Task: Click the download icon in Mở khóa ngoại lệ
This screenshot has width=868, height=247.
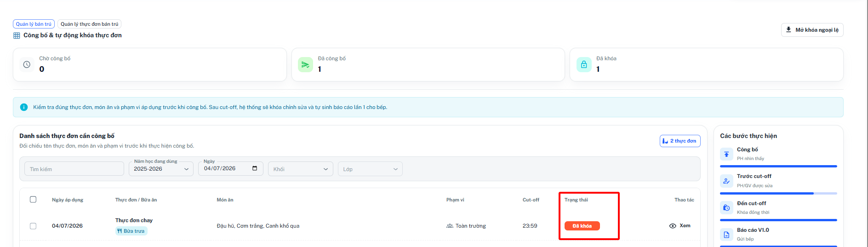Action: click(x=788, y=29)
